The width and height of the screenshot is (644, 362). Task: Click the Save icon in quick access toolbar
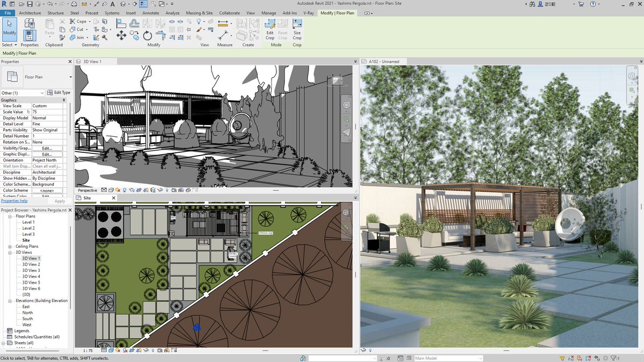pyautogui.click(x=30, y=4)
